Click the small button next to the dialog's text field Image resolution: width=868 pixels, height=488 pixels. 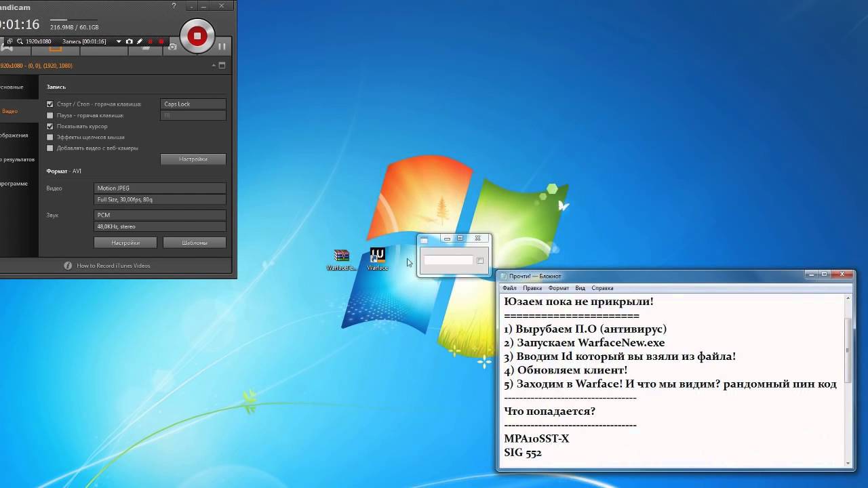point(480,260)
